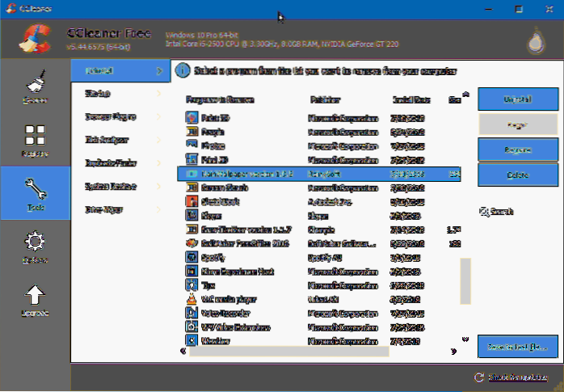Viewport: 564px width, 392px height.
Task: Sort the list by the Programs to Remove column
Action: tap(220, 99)
